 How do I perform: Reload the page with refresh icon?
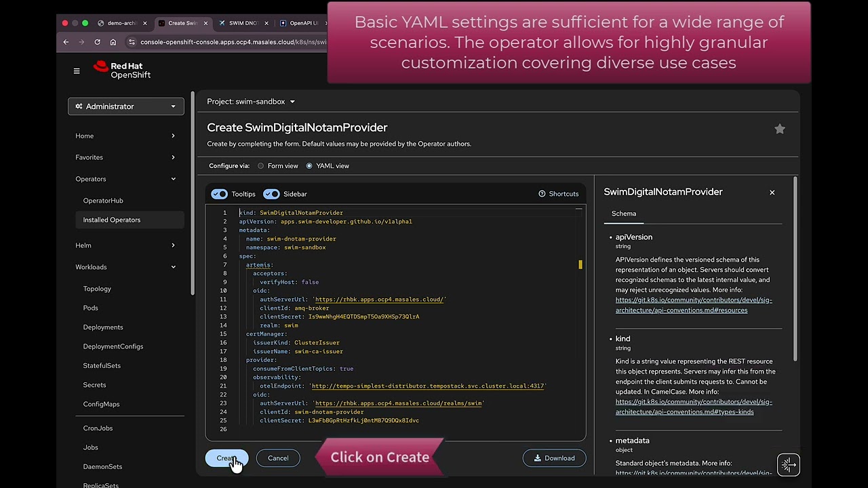(x=97, y=42)
